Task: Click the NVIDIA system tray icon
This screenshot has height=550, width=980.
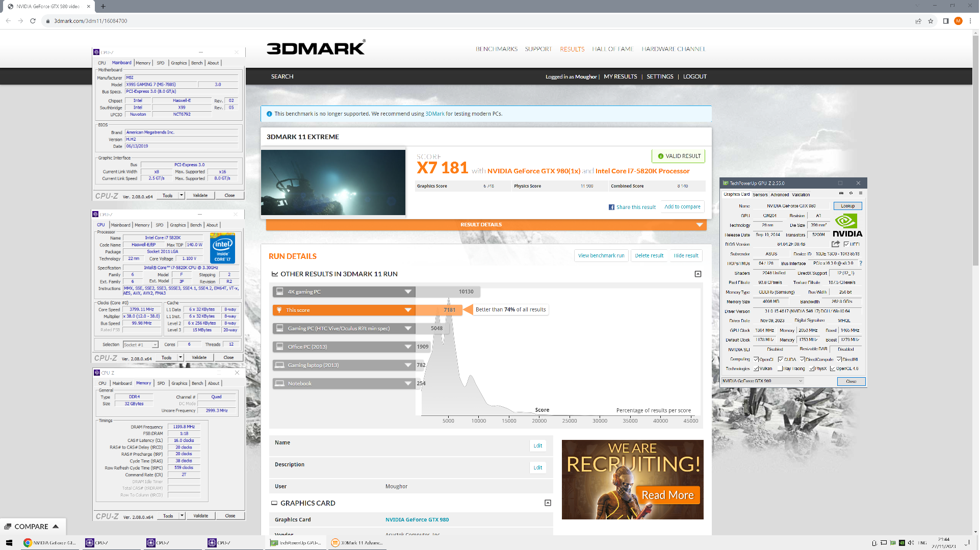Action: tap(902, 543)
